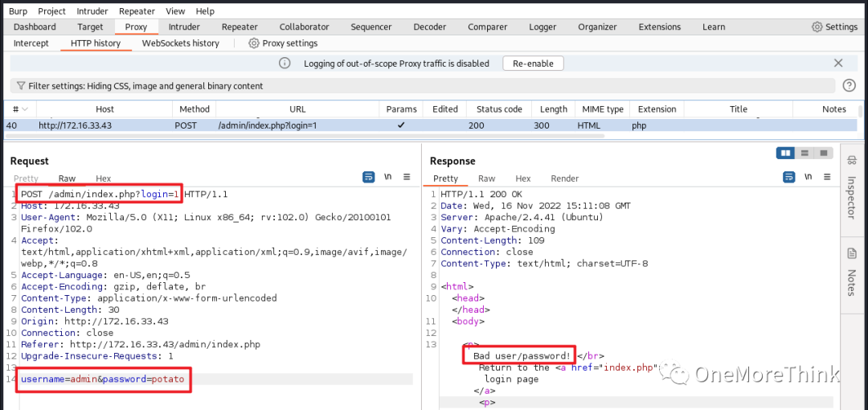Sort by Notes column header
868x410 pixels.
[x=833, y=109]
